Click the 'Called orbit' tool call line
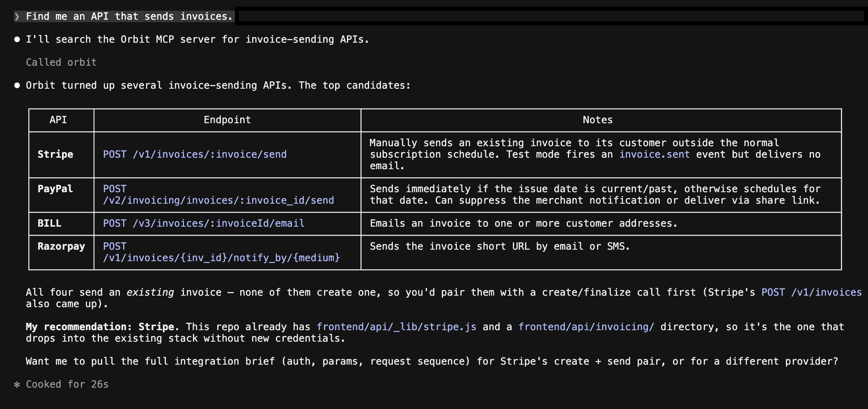 click(x=61, y=62)
